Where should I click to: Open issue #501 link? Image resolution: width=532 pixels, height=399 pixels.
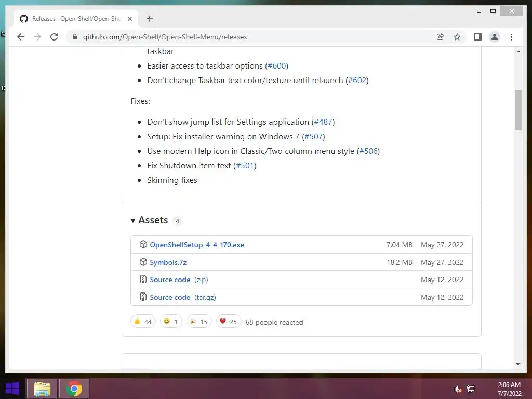pyautogui.click(x=245, y=166)
